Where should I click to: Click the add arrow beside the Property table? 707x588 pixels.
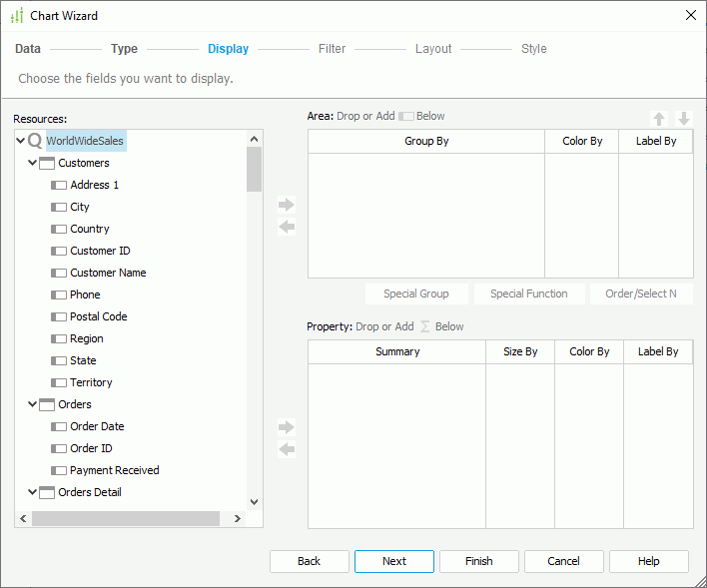pyautogui.click(x=287, y=427)
